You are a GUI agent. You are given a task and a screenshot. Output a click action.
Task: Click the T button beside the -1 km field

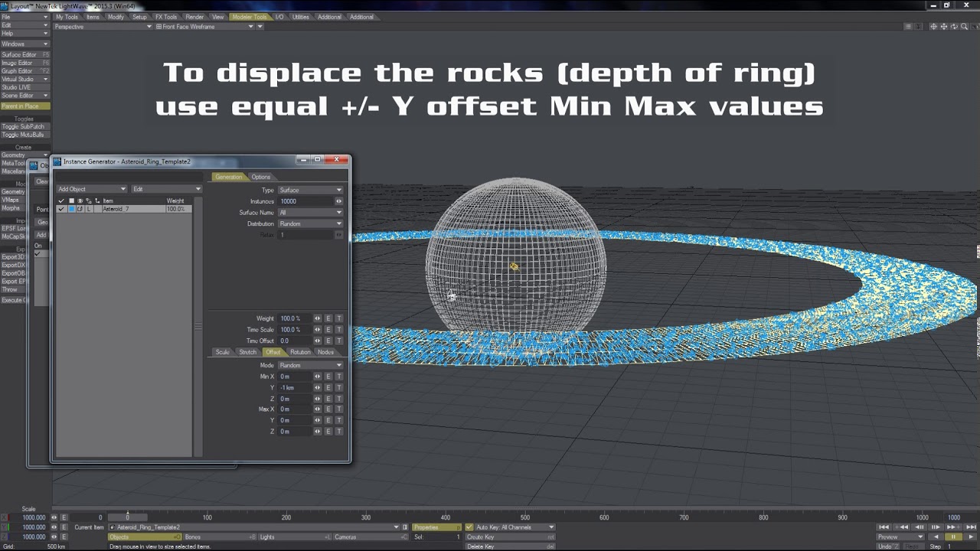pyautogui.click(x=339, y=388)
